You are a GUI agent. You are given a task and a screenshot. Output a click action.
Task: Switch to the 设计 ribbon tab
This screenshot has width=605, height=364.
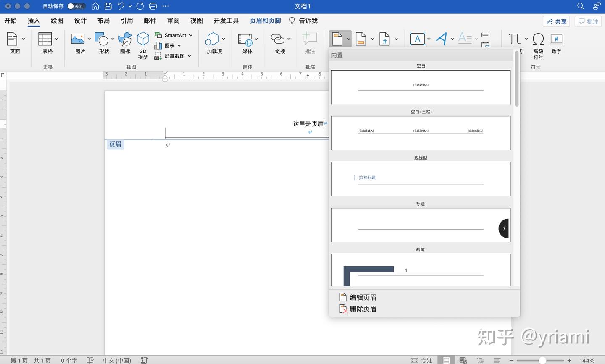tap(80, 20)
